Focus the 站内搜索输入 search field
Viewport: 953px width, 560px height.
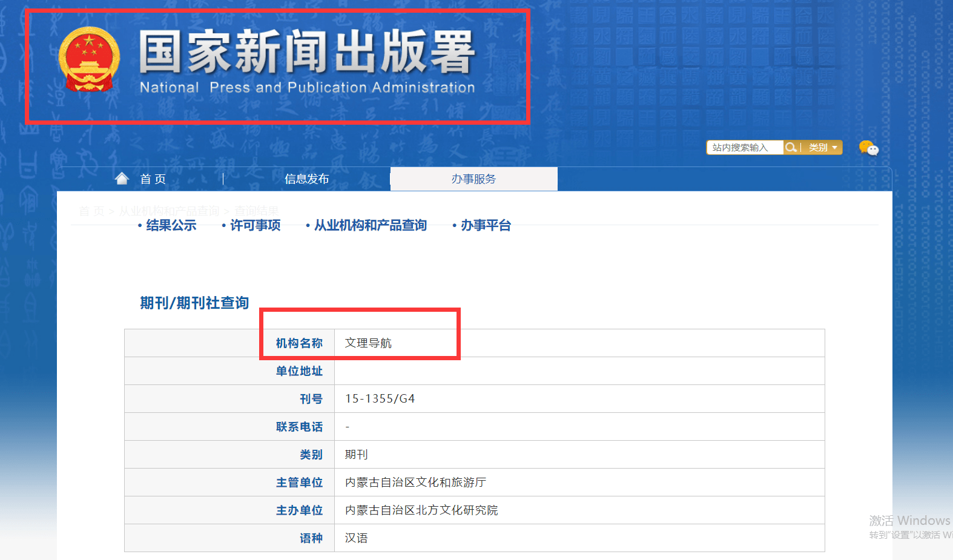(x=745, y=148)
